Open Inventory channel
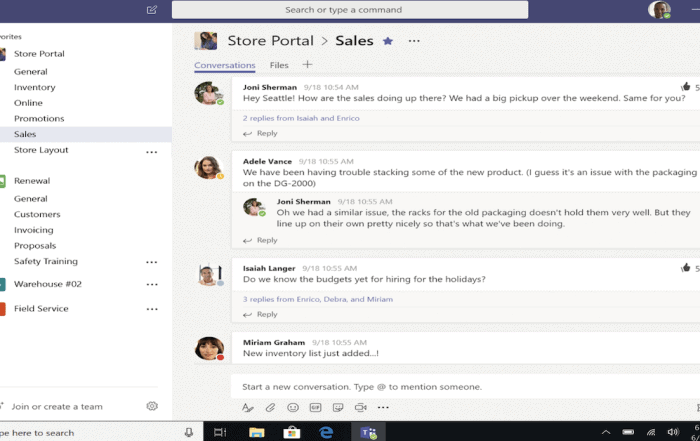Viewport: 700px width, 441px height. (35, 87)
